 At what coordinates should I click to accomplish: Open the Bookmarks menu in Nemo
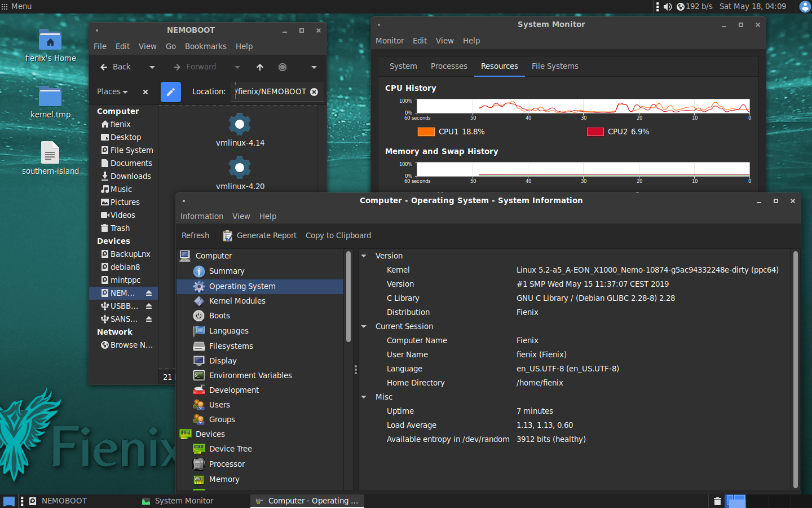[205, 46]
